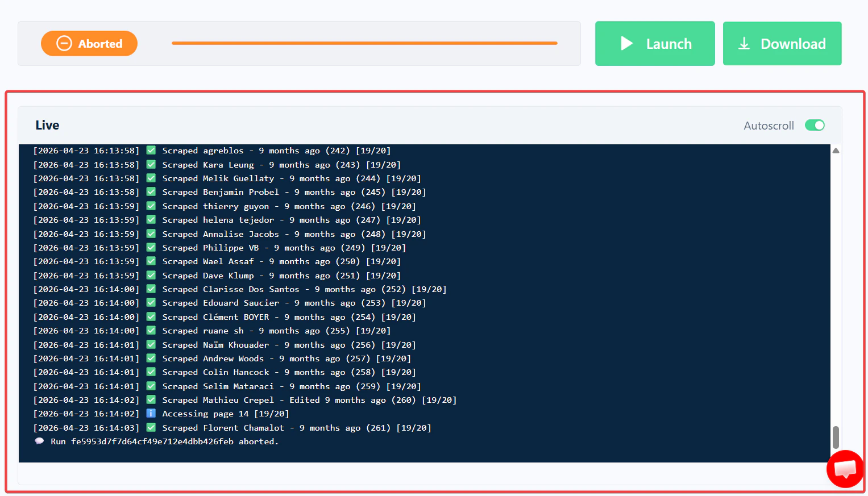This screenshot has width=868, height=496.
Task: Click log text 'Scraped Colin Hancock'
Action: pos(215,372)
